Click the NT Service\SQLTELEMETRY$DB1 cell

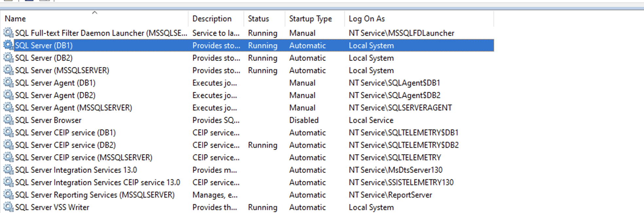(x=403, y=133)
